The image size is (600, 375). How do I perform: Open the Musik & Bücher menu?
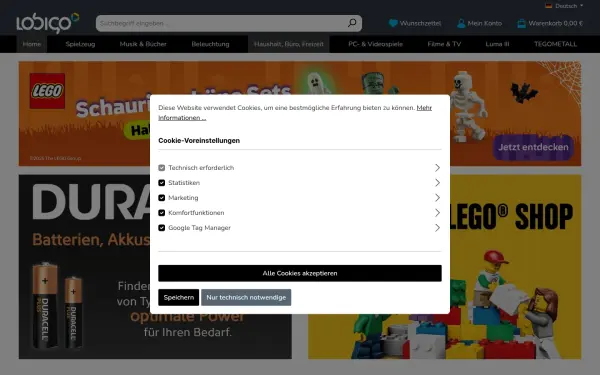[143, 44]
